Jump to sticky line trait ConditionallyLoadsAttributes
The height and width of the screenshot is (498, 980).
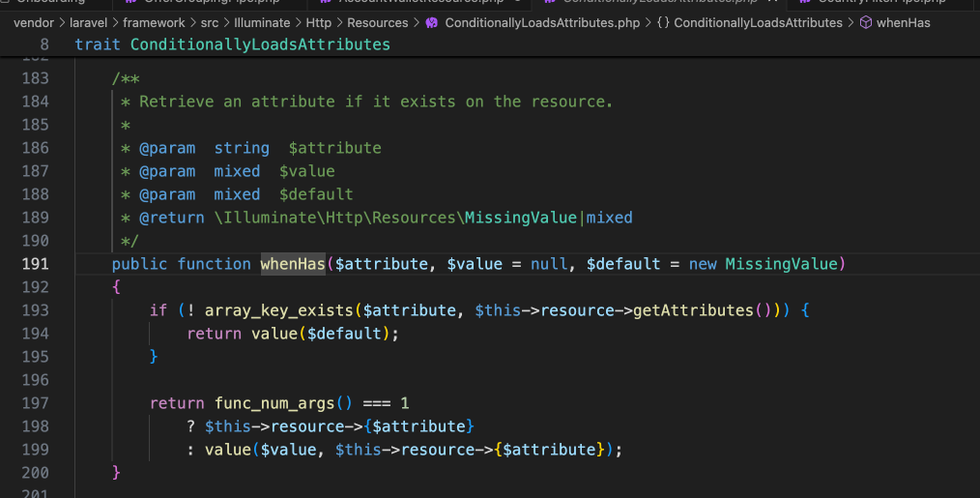233,44
